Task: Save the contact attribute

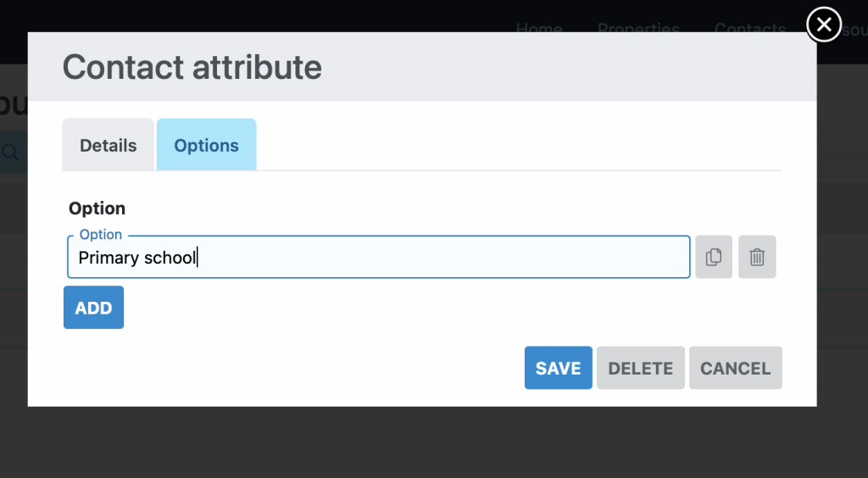Action: click(x=558, y=368)
